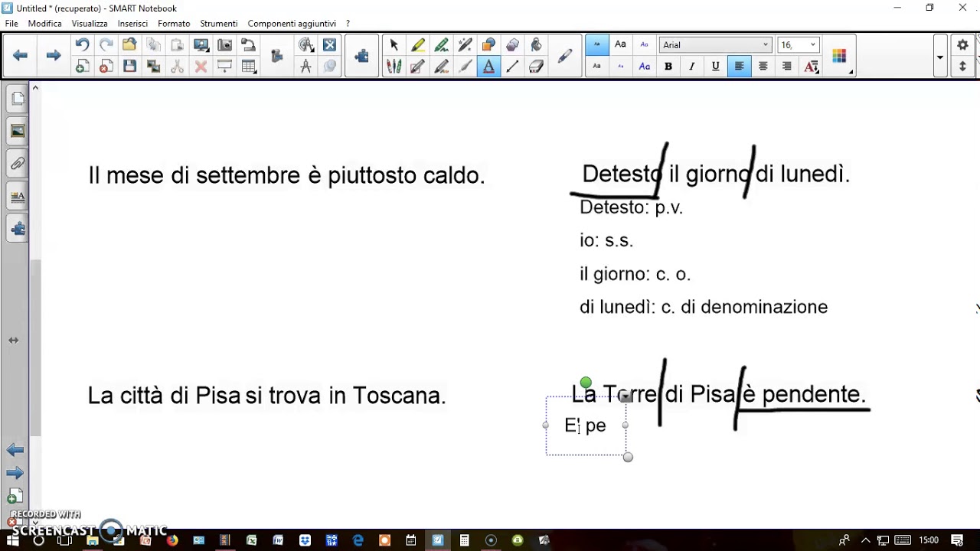980x551 pixels.
Task: Select the Creative pen tool
Action: click(x=441, y=67)
